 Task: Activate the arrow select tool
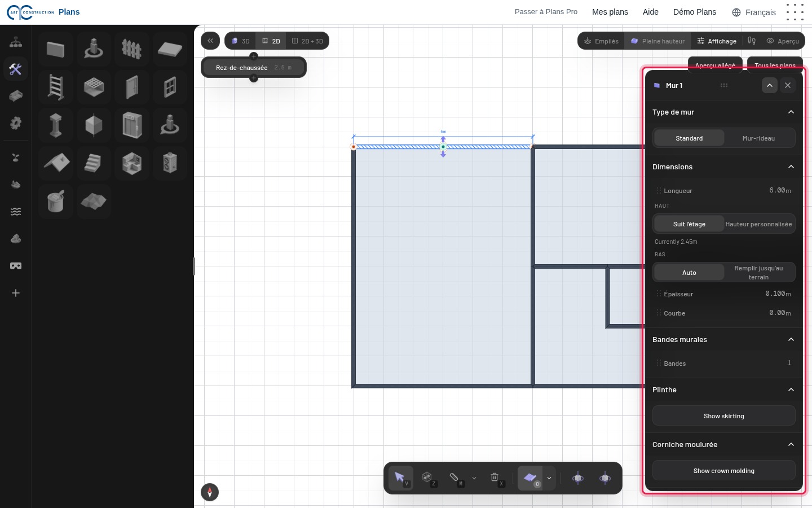401,478
